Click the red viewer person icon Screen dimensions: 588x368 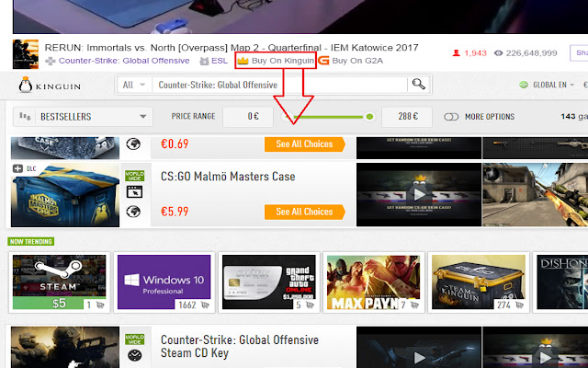coord(457,53)
